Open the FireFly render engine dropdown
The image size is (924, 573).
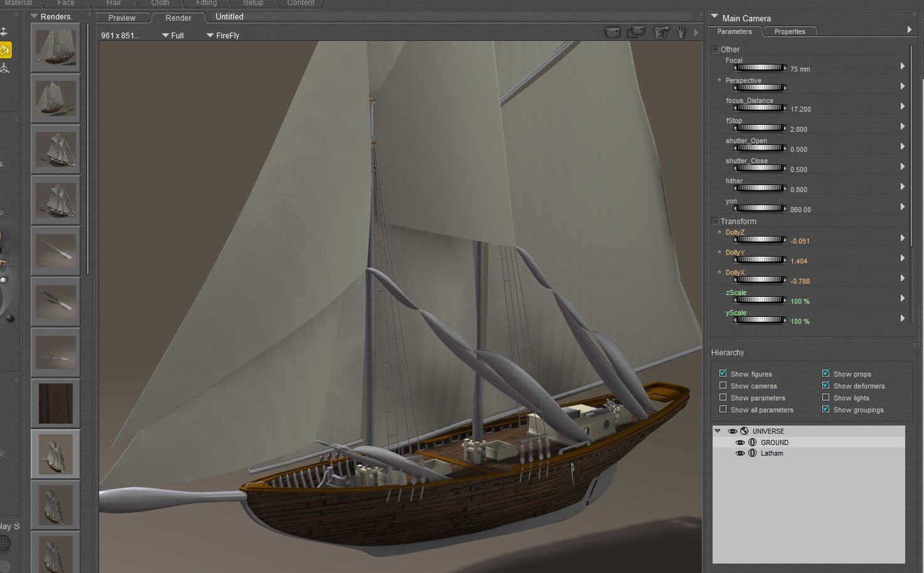click(x=223, y=36)
